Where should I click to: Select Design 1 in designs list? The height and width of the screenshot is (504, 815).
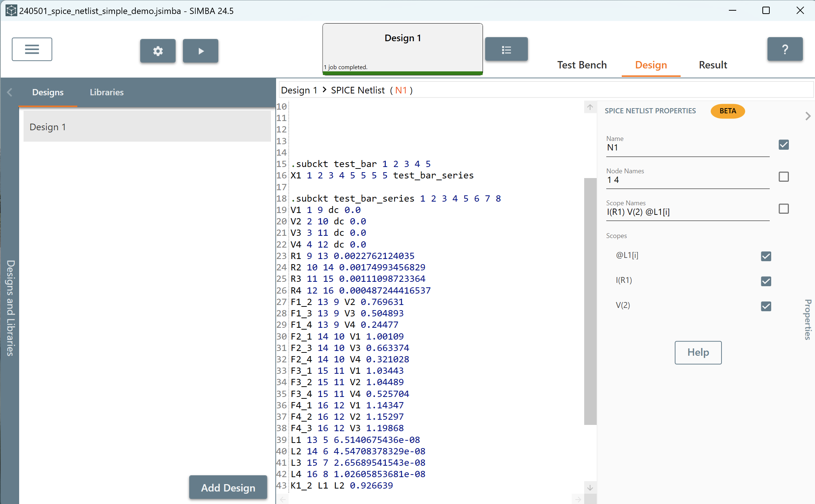click(x=147, y=127)
